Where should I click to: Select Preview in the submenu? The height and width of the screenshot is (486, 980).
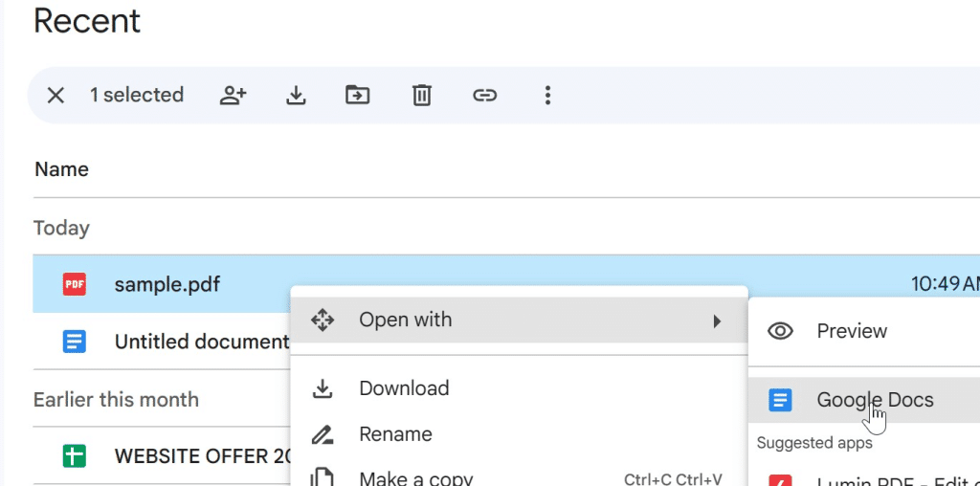(x=852, y=331)
